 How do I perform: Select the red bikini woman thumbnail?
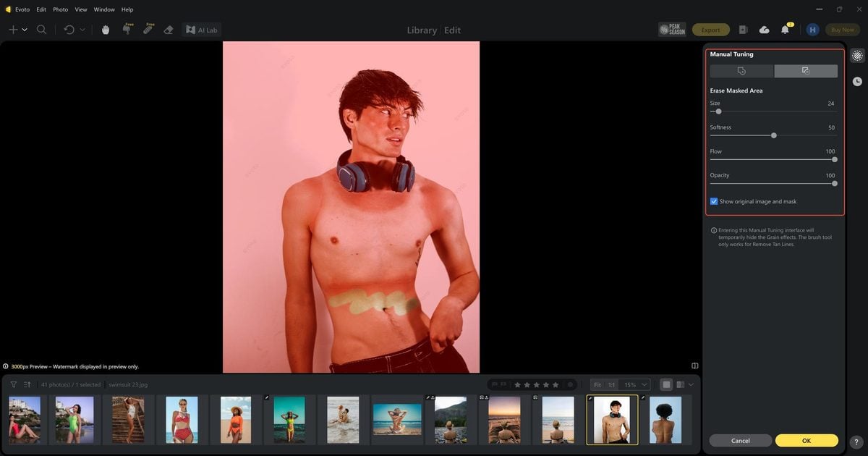pyautogui.click(x=182, y=420)
